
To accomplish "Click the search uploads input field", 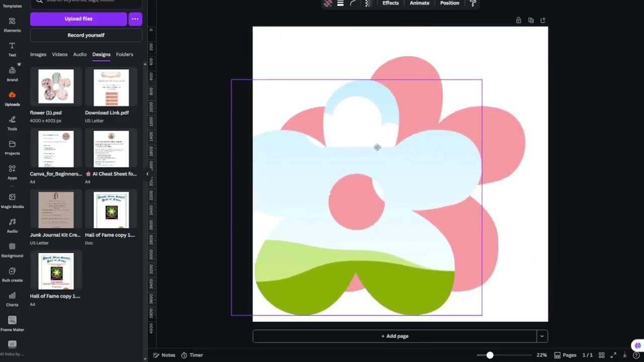I will tap(86, 2).
